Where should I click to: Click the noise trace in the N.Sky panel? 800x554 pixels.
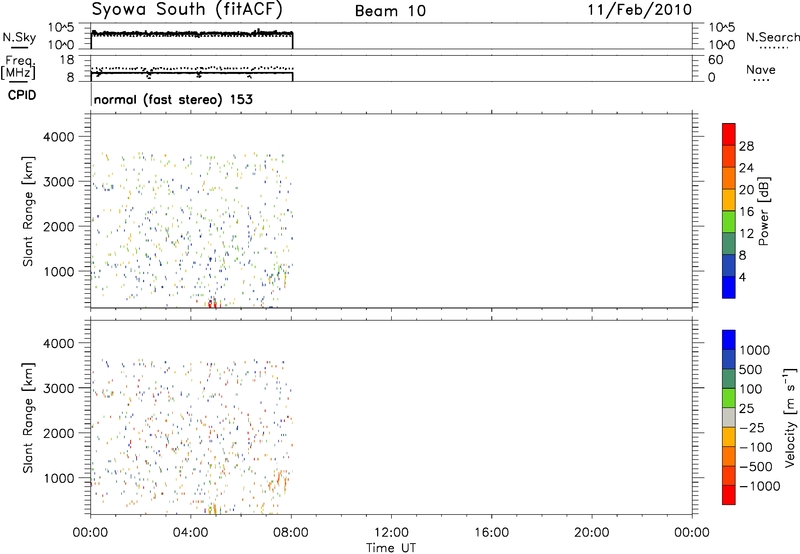(x=192, y=34)
